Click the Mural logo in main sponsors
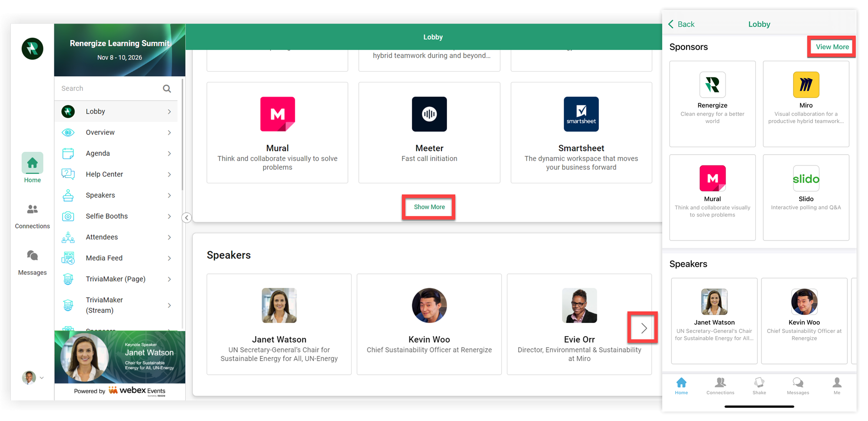Screen dimensions: 868x421 (278, 114)
